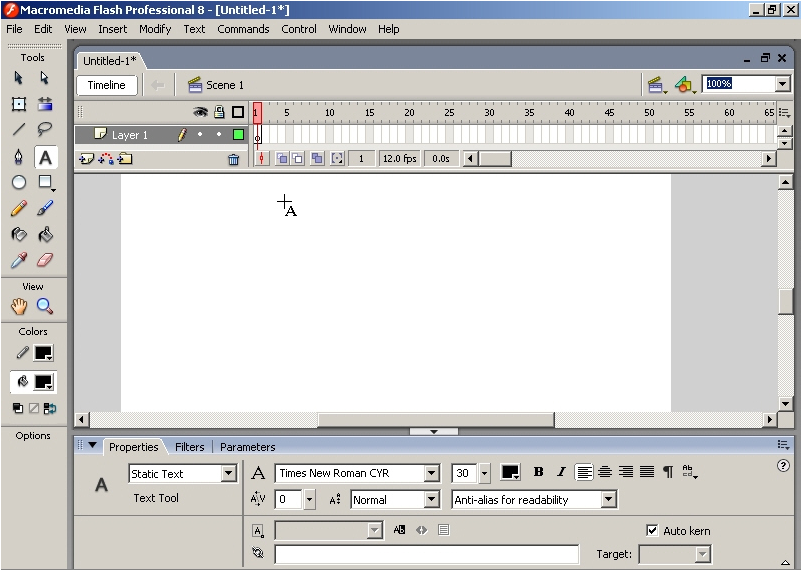This screenshot has width=805, height=570.
Task: Select the Hand tool
Action: pyautogui.click(x=19, y=307)
